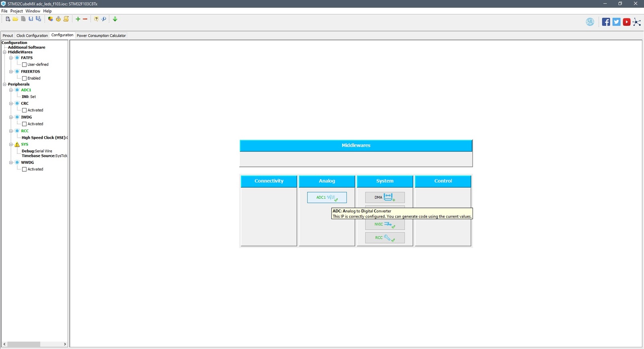Click the Connectivity category header
Viewport: 644px width, 349px height.
point(269,181)
